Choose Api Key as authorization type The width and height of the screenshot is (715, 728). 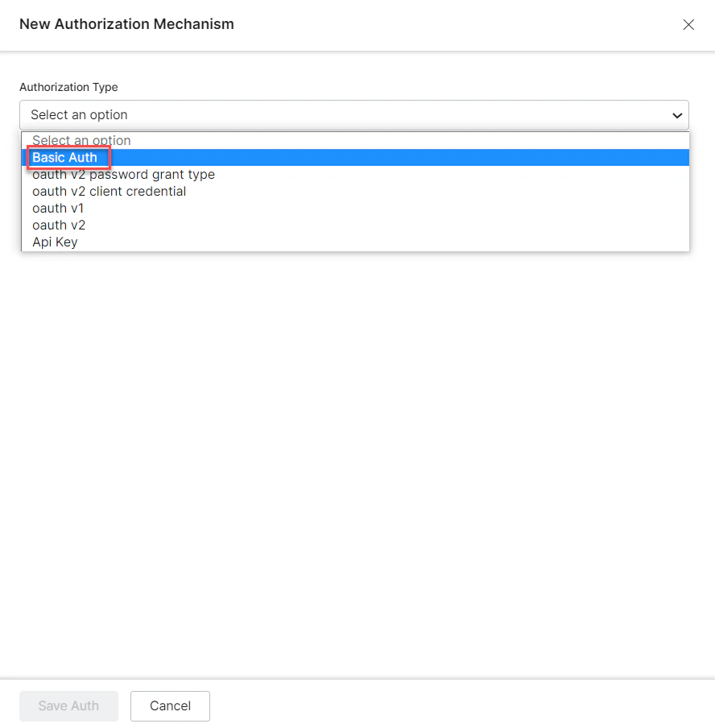(55, 242)
